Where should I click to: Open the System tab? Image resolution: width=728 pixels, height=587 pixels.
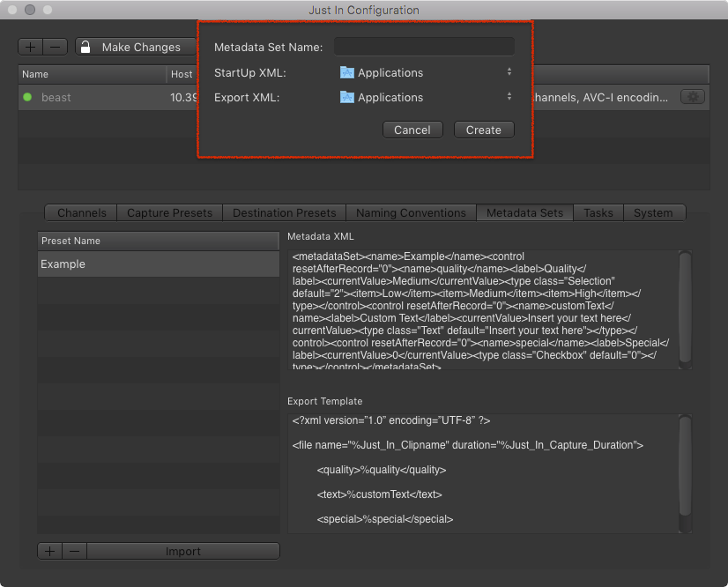tap(653, 212)
